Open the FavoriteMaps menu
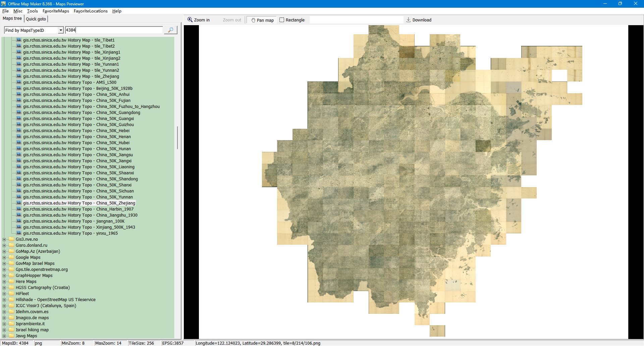Image resolution: width=644 pixels, height=346 pixels. click(56, 11)
